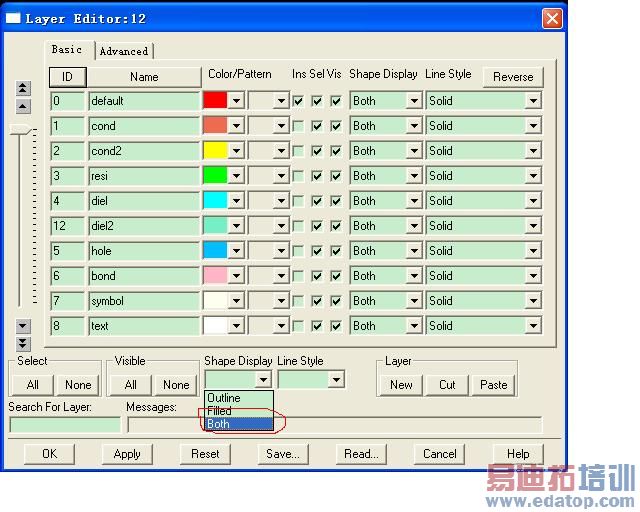Click None in the Visible group

click(176, 385)
